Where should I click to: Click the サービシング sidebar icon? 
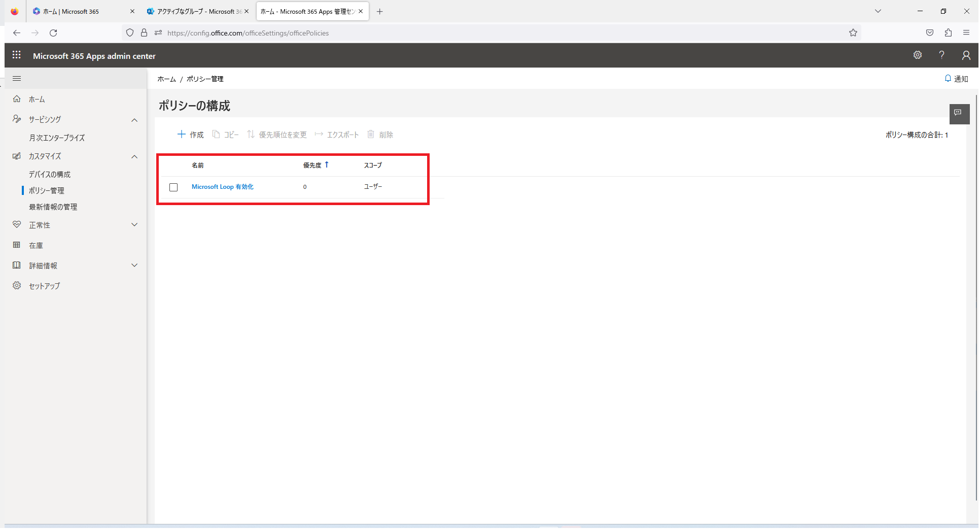17,119
